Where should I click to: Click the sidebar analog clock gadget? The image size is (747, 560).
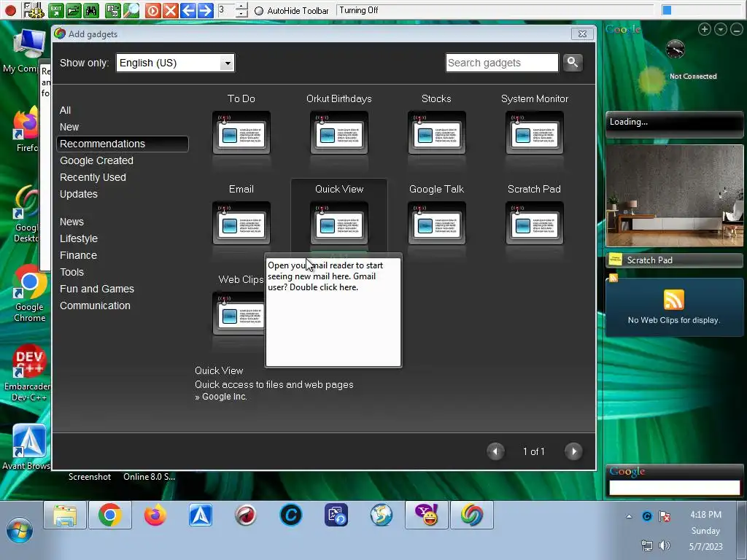(x=675, y=49)
